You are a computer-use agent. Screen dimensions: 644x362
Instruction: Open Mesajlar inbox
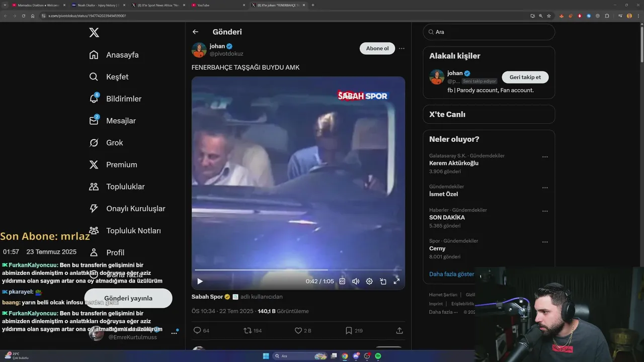(x=112, y=121)
